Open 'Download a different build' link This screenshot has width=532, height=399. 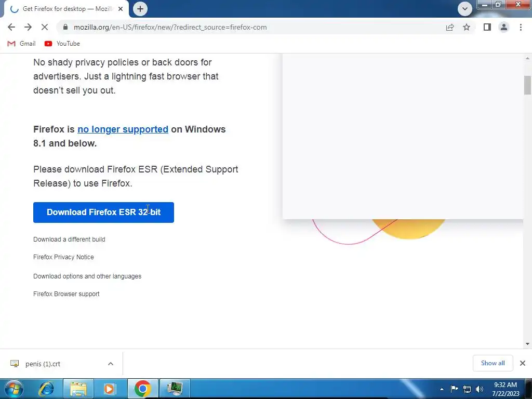[69, 239]
